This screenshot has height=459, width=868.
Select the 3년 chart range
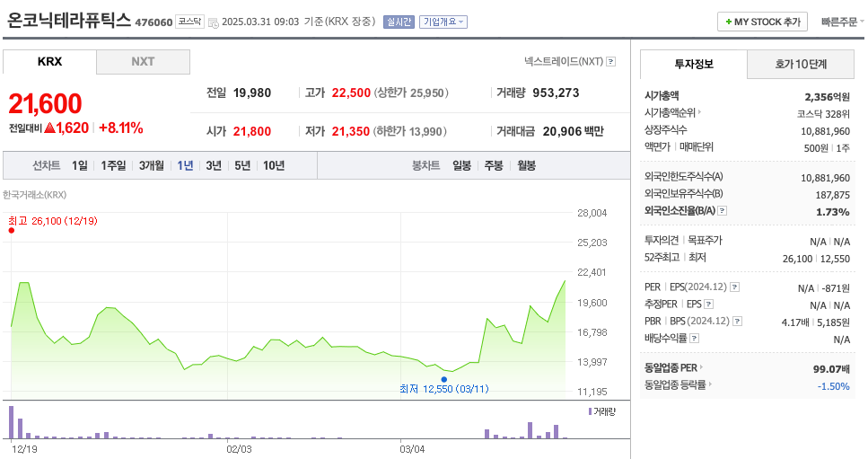tap(214, 165)
